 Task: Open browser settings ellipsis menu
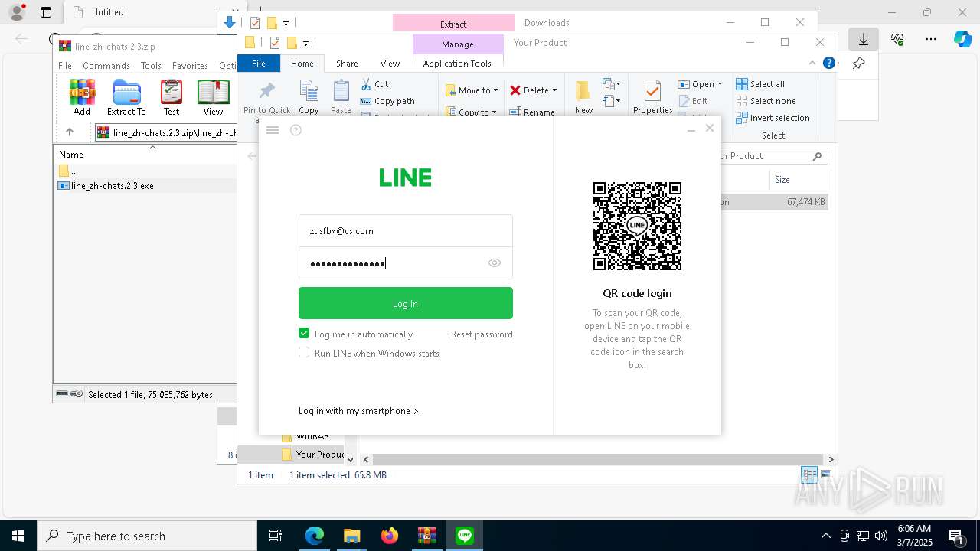(931, 39)
